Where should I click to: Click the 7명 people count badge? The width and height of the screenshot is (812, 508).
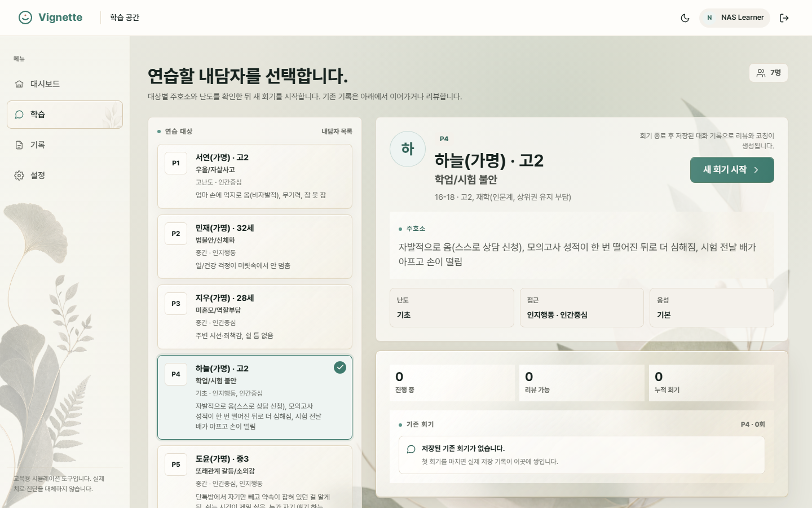pos(769,73)
